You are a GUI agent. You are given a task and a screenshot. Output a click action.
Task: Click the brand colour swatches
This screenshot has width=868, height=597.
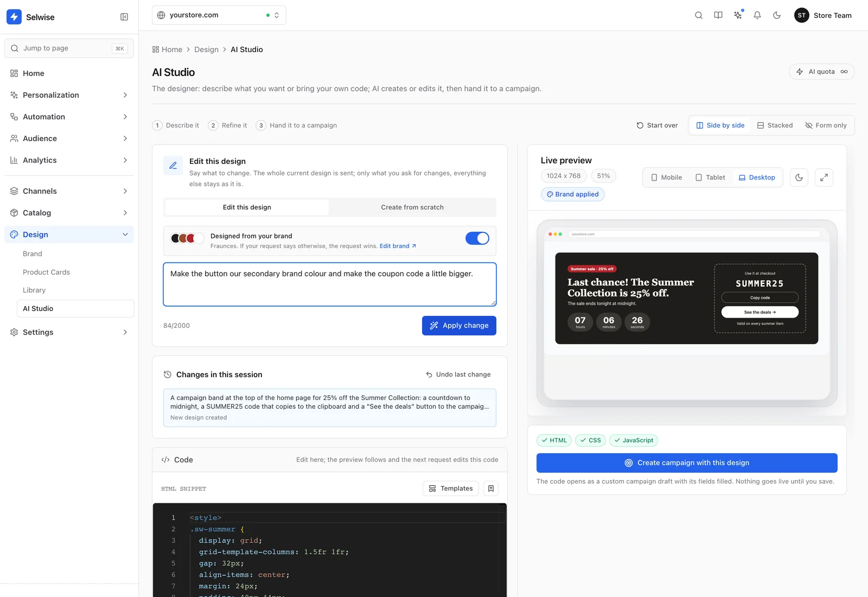tap(187, 238)
